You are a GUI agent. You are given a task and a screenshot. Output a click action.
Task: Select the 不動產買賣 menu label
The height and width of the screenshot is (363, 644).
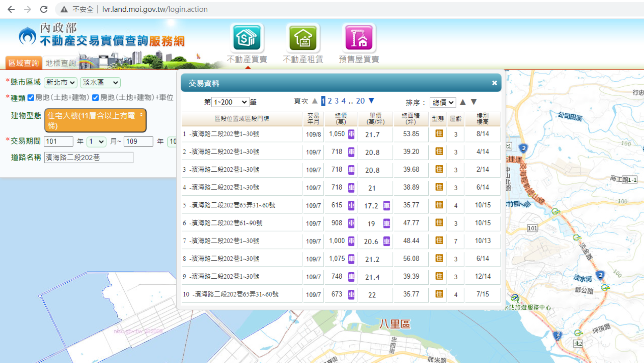pos(247,59)
